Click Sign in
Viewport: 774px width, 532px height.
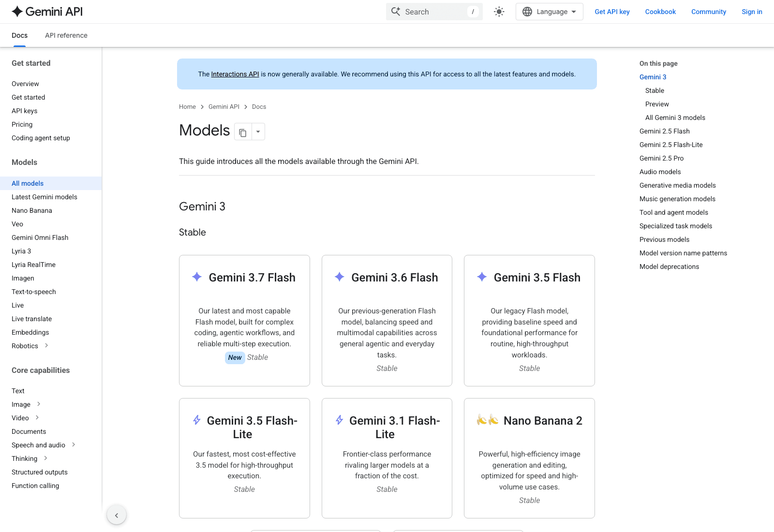pos(752,12)
